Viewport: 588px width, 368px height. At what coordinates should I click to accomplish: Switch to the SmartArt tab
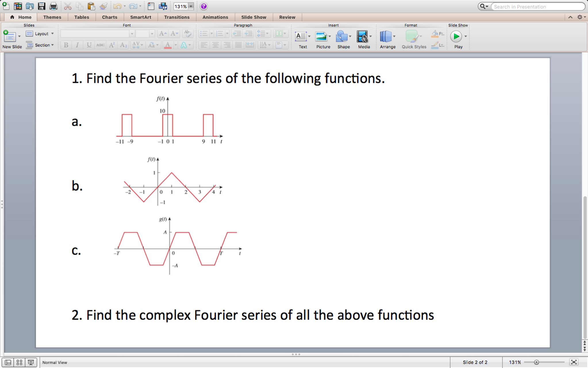(x=141, y=17)
